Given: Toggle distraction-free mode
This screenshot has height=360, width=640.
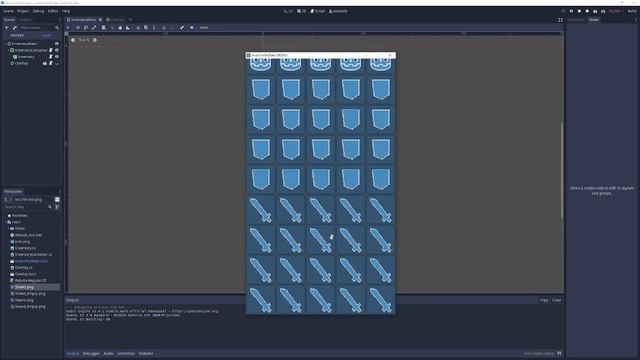Looking at the screenshot, I should tap(560, 20).
